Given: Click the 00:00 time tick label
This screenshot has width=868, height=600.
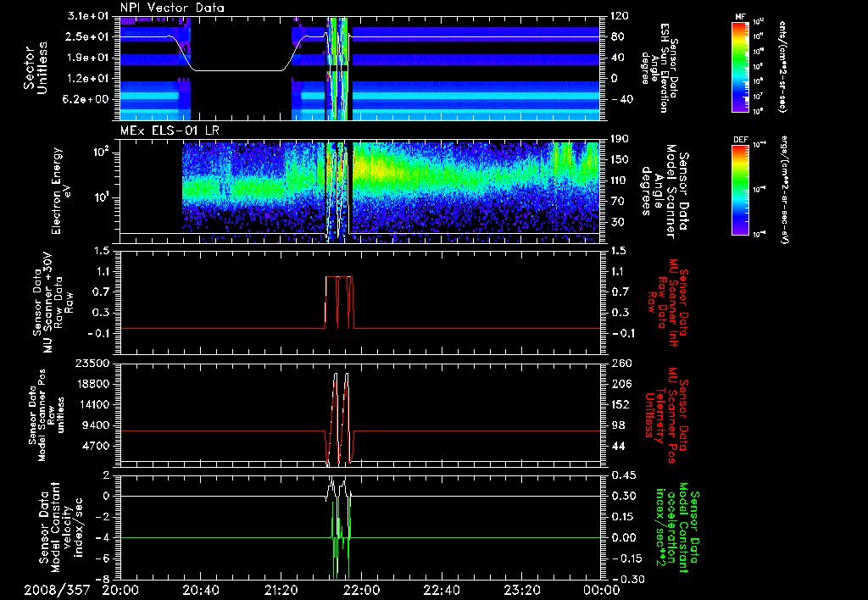Looking at the screenshot, I should [x=601, y=590].
